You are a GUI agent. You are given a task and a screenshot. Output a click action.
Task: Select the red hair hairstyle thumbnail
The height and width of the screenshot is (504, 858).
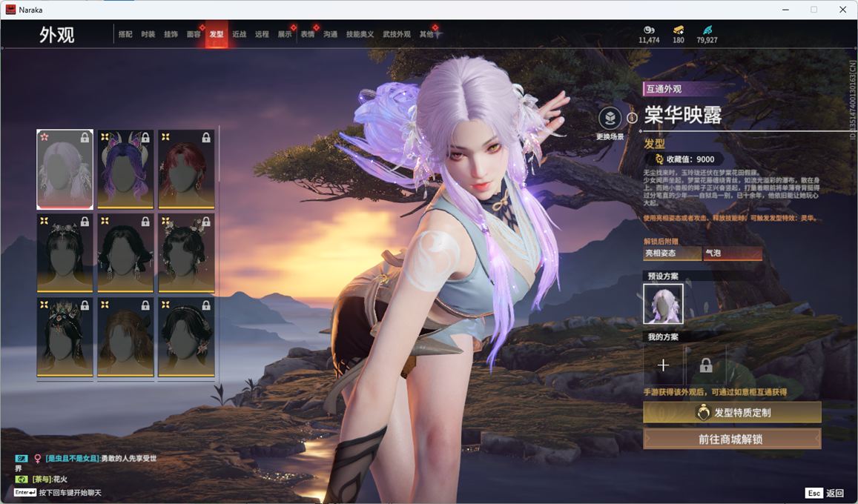coord(186,169)
